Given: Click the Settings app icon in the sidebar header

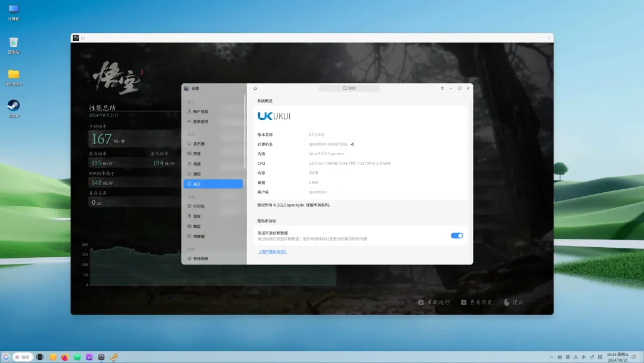Looking at the screenshot, I should [x=187, y=88].
